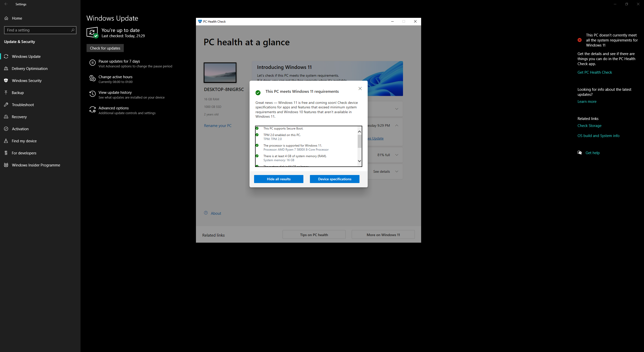Close the Windows 11 requirements dialog
Image resolution: width=644 pixels, height=352 pixels.
(x=360, y=89)
